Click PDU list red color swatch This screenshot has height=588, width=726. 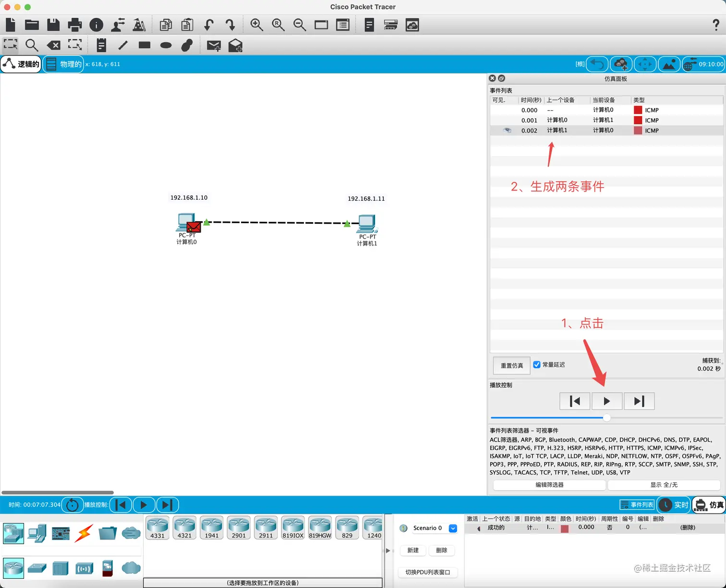coord(565,528)
